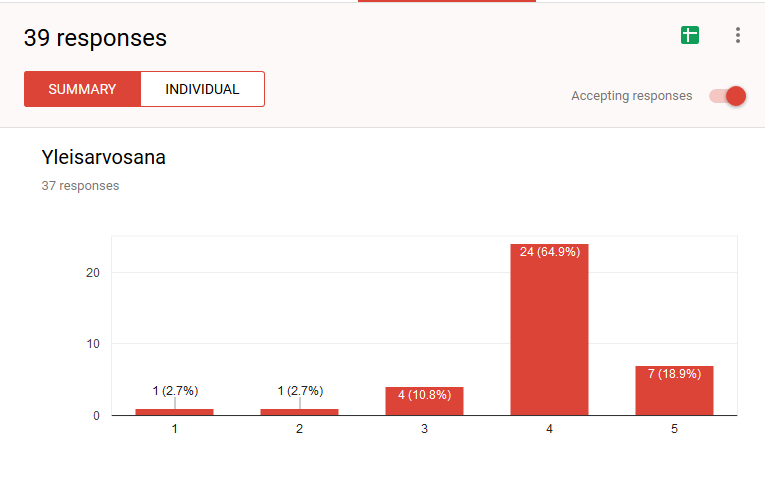Switch to the SUMMARY tab

click(82, 89)
